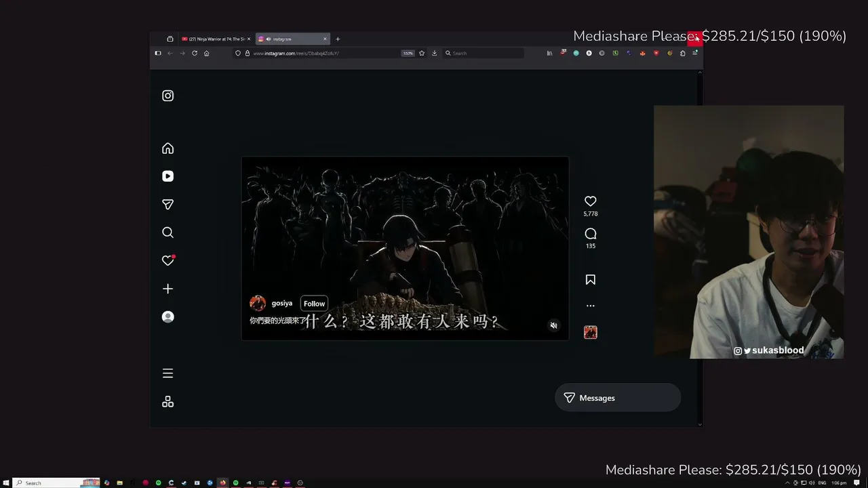Follow the gosiya account
Viewport: 868px width, 488px height.
click(314, 304)
